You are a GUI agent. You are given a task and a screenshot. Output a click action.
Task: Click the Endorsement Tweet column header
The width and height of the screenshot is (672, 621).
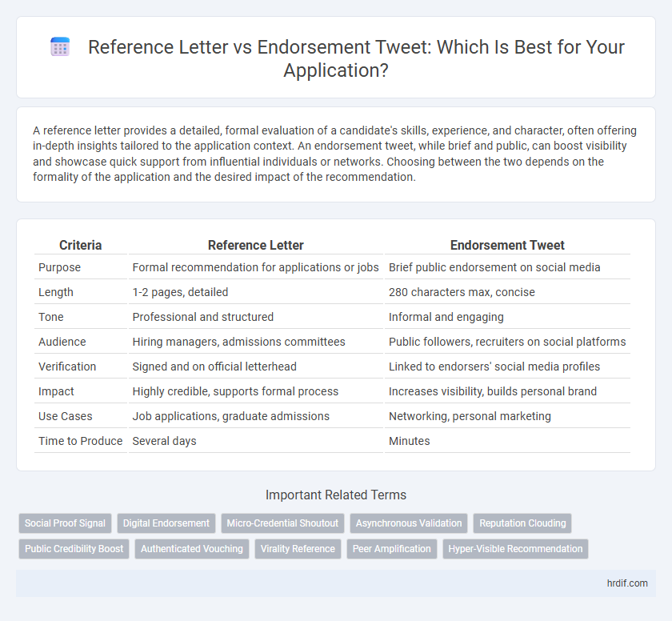[507, 245]
